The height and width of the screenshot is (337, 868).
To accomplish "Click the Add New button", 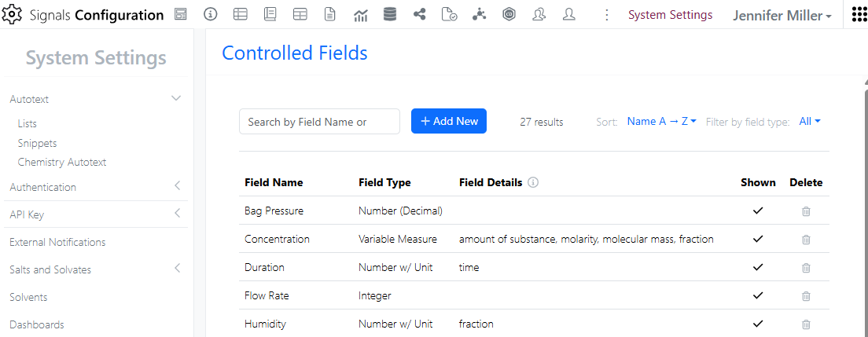I will pyautogui.click(x=449, y=121).
